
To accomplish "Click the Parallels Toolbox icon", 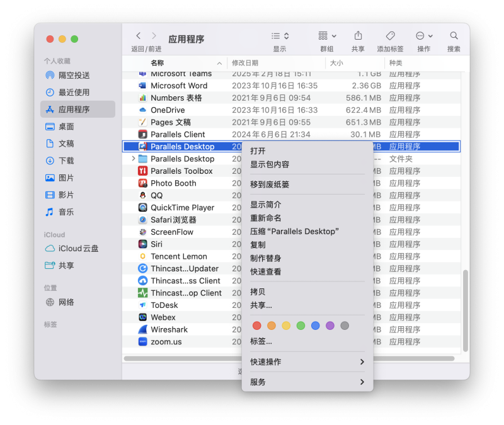I will [x=142, y=171].
